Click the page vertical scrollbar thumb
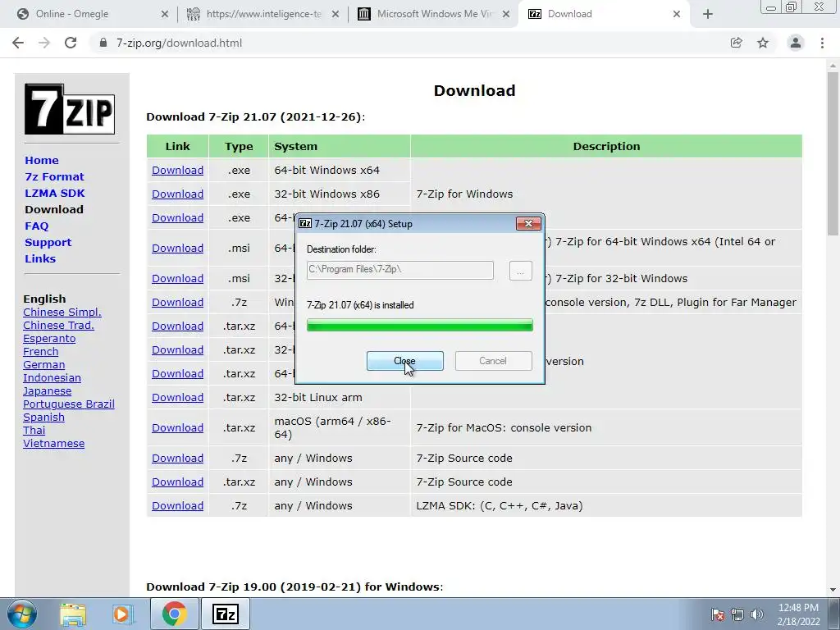 tap(833, 153)
